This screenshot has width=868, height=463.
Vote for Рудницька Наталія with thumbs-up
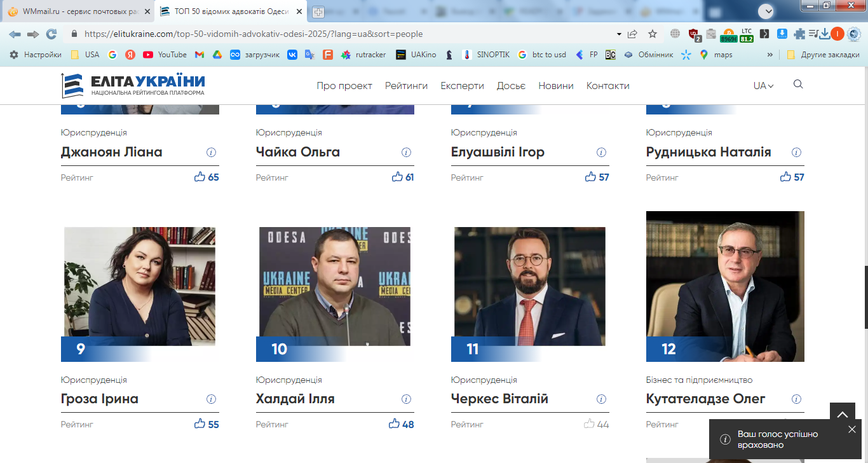coord(785,177)
